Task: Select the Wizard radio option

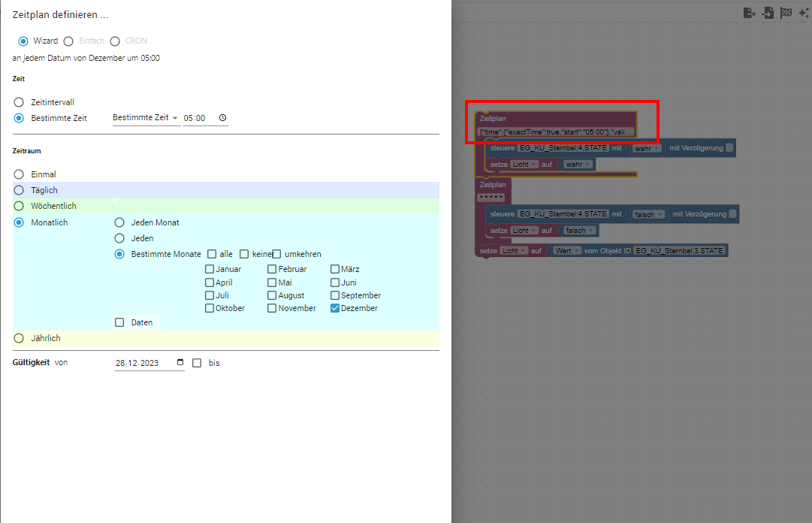Action: (23, 41)
